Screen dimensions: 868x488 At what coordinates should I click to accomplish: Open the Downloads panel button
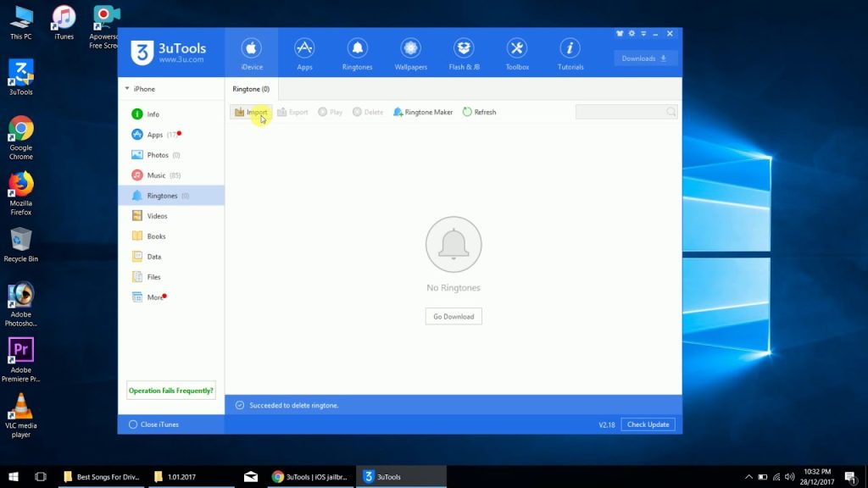pos(645,58)
